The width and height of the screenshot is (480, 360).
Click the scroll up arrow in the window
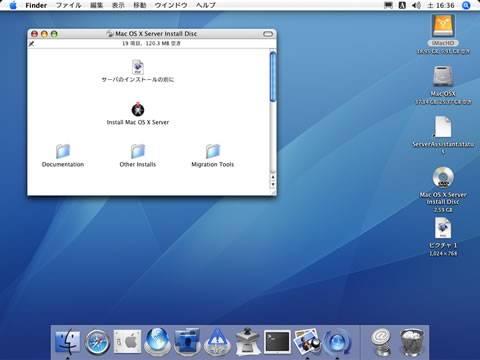(273, 177)
